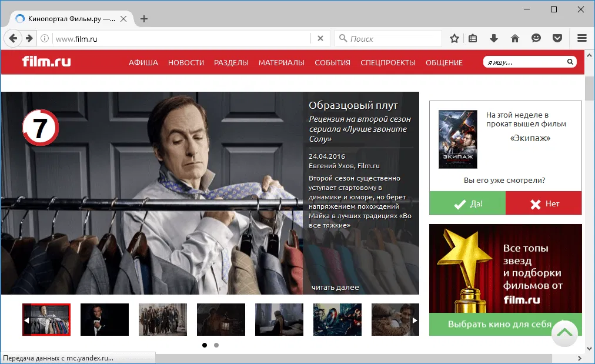Click the golden star awards banner
595x364 pixels.
click(x=506, y=268)
